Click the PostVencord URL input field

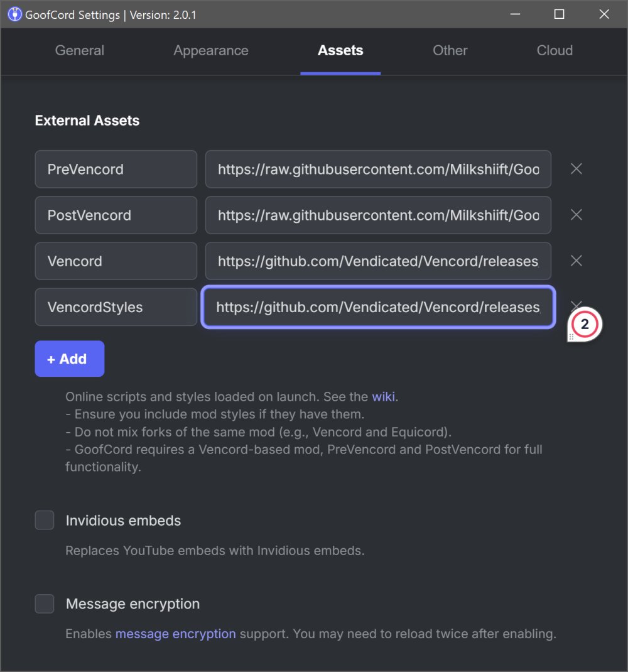point(378,215)
